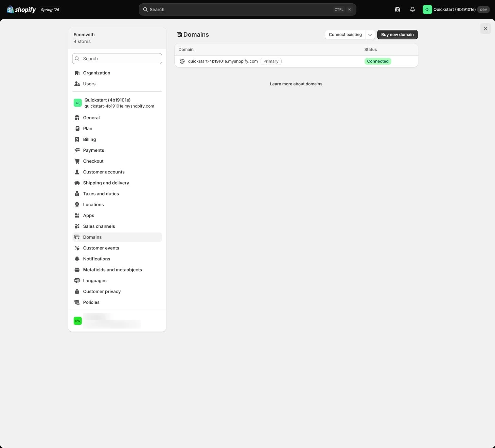
Task: Click the Metafields and metaobjects icon
Action: pyautogui.click(x=77, y=270)
